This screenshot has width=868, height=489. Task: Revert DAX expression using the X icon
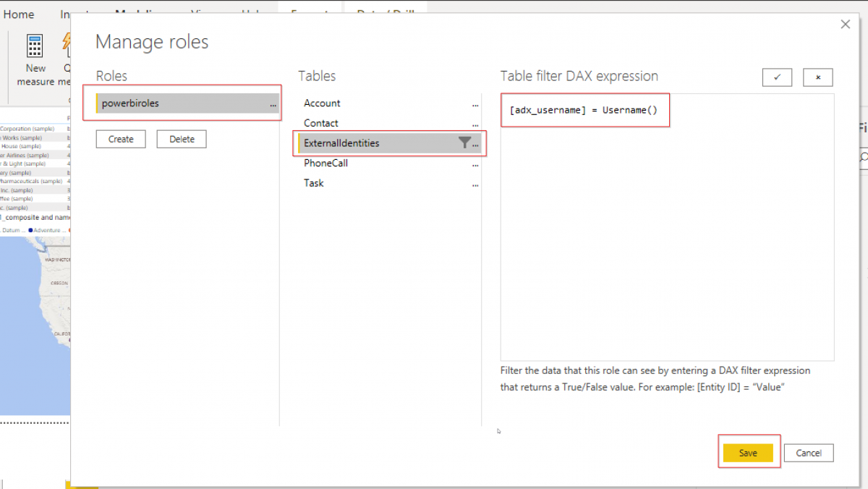[817, 77]
